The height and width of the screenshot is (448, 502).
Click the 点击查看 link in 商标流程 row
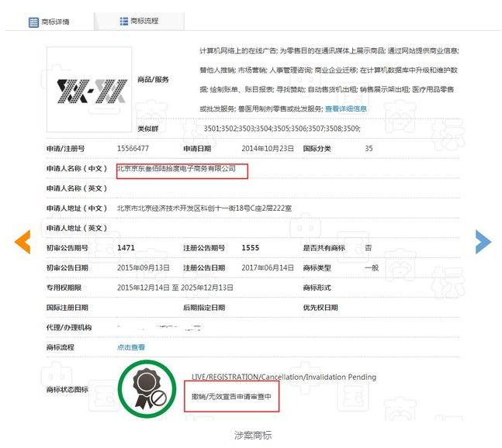(131, 347)
